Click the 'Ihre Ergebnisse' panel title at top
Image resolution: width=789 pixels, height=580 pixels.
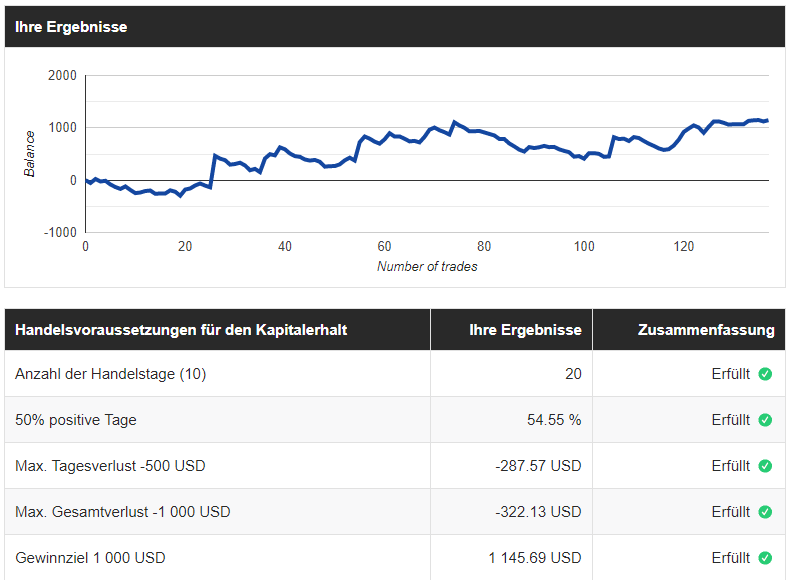pos(71,27)
